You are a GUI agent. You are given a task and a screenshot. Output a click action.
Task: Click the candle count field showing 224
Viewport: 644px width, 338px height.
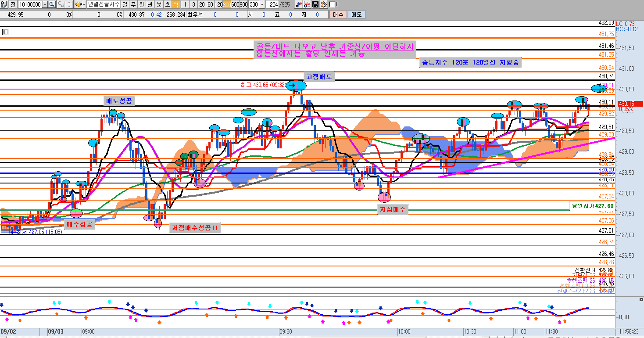275,4
